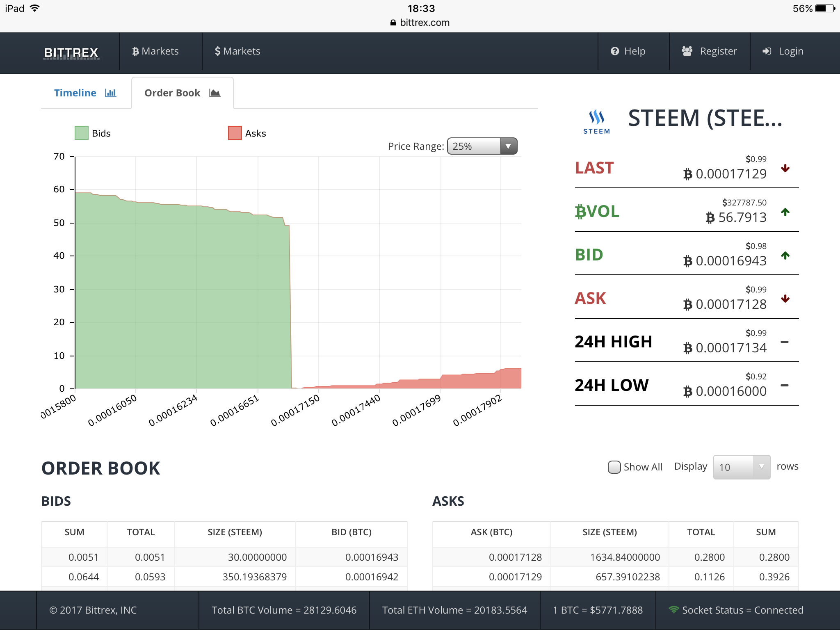Select ask price 0.00017129 in Asks table

515,577
